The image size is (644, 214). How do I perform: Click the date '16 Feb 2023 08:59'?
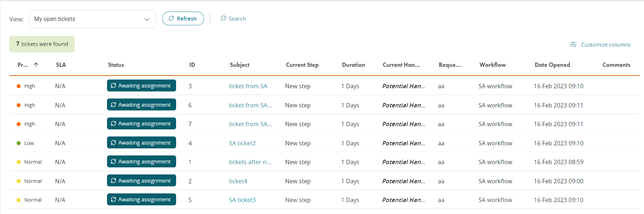tap(559, 162)
